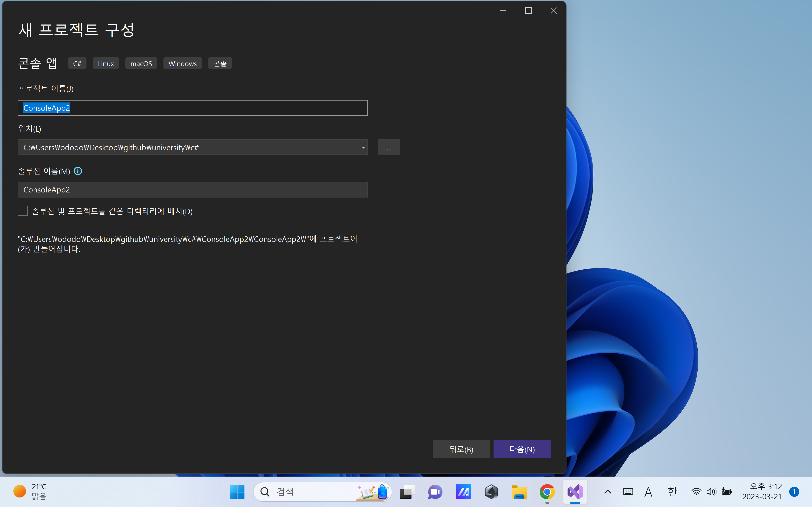The height and width of the screenshot is (507, 812).
Task: Click the Windows platform tag
Action: click(182, 63)
